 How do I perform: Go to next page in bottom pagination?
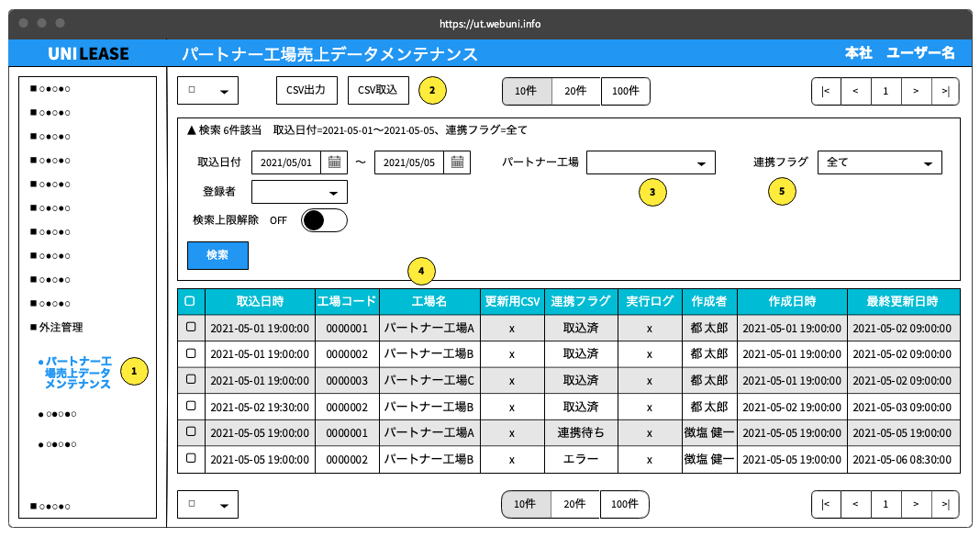(x=916, y=504)
